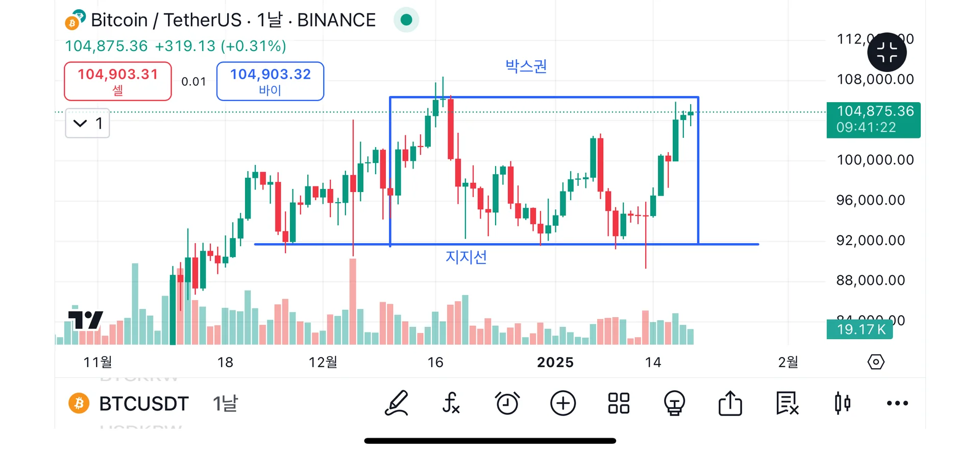The height and width of the screenshot is (453, 980).
Task: Select the current price label 104,875.36
Action: pos(873,120)
